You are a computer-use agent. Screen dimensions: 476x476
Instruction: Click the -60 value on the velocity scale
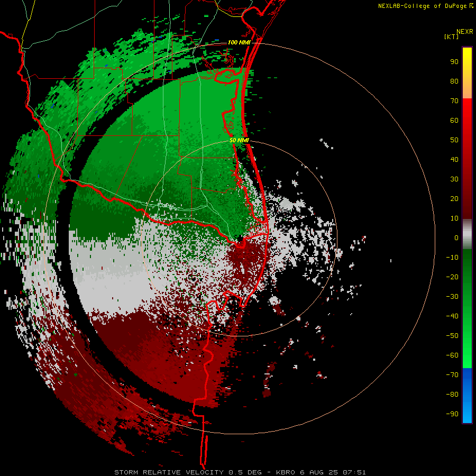pyautogui.click(x=452, y=355)
